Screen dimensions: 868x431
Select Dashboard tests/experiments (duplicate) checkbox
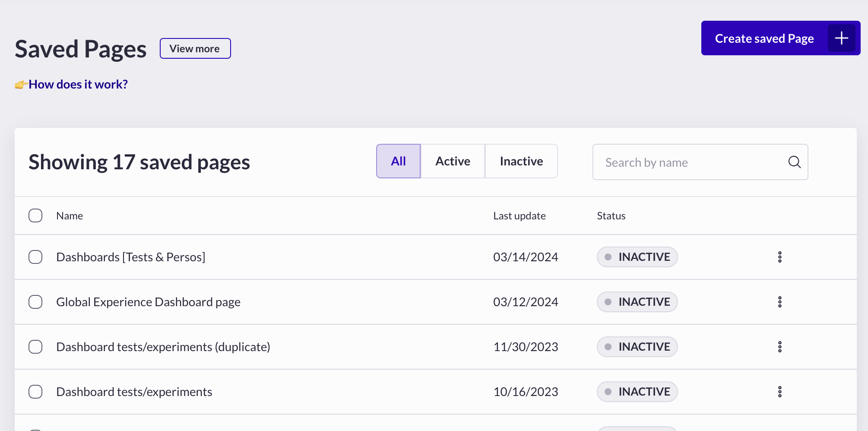35,347
